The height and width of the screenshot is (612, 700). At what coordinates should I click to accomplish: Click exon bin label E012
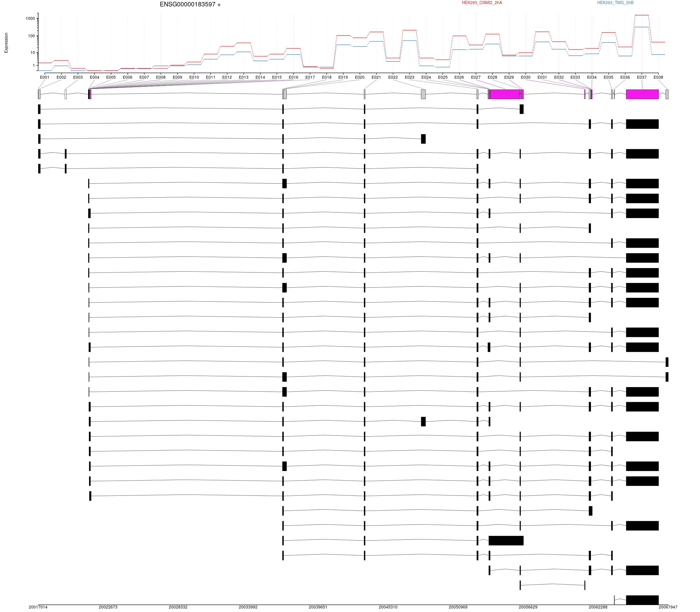point(227,78)
